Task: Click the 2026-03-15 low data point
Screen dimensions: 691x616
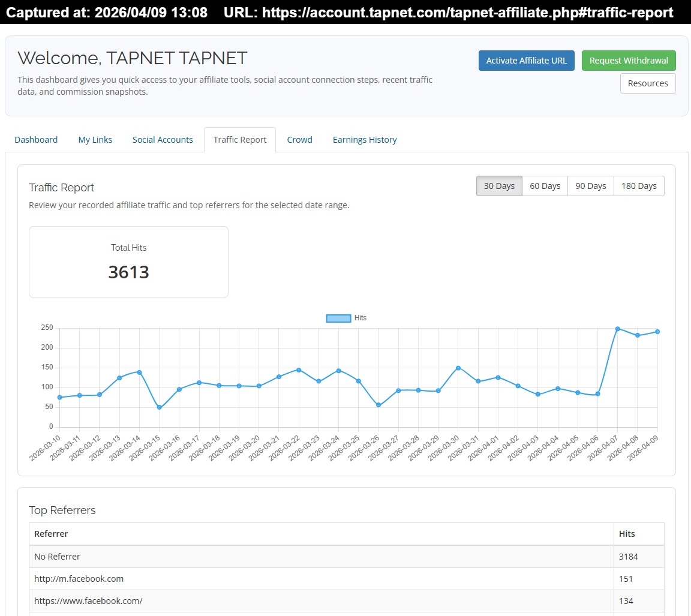Action: tap(159, 407)
